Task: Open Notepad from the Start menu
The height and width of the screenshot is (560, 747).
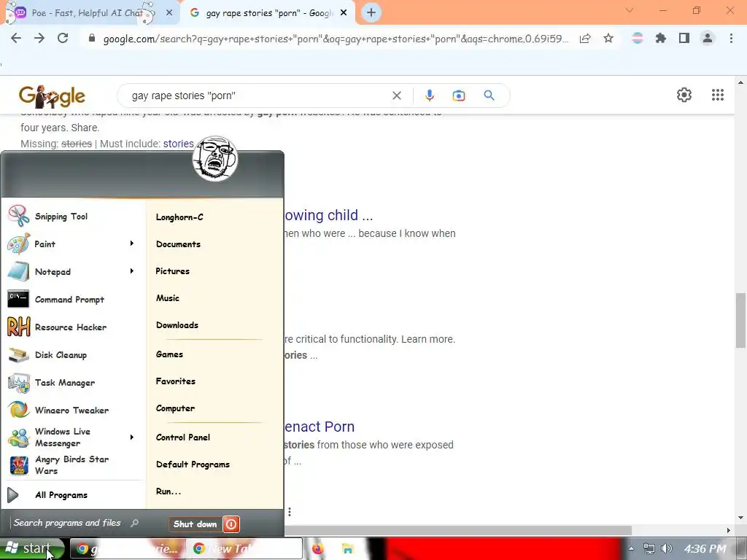Action: click(x=71, y=271)
